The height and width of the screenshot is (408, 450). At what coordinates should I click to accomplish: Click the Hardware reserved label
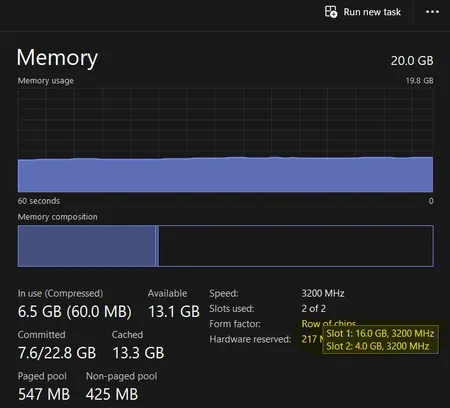[250, 339]
